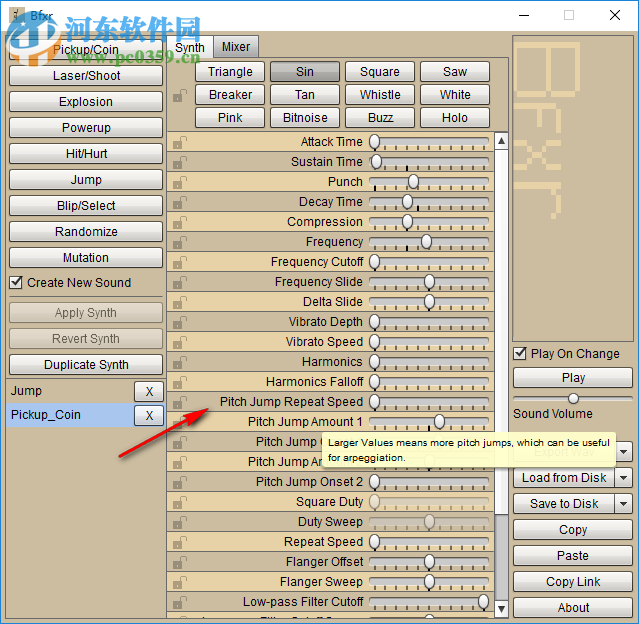Generate a Laser/Shoot sound

coord(86,76)
